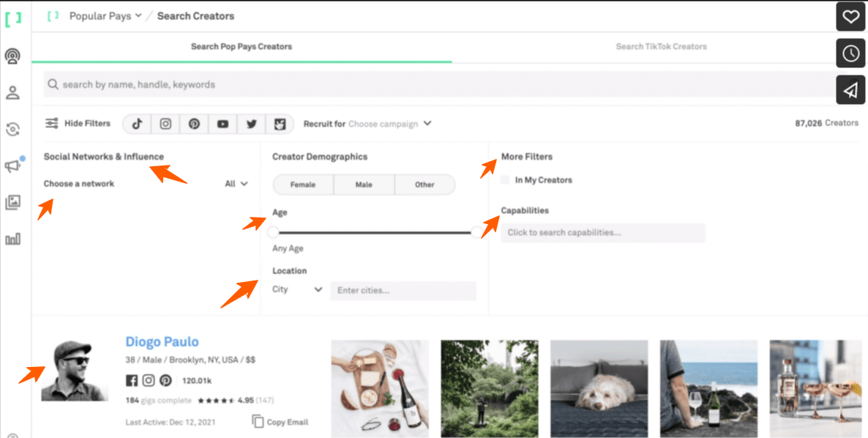Click Copy Email text
Image resolution: width=868 pixels, height=438 pixels.
(x=288, y=422)
